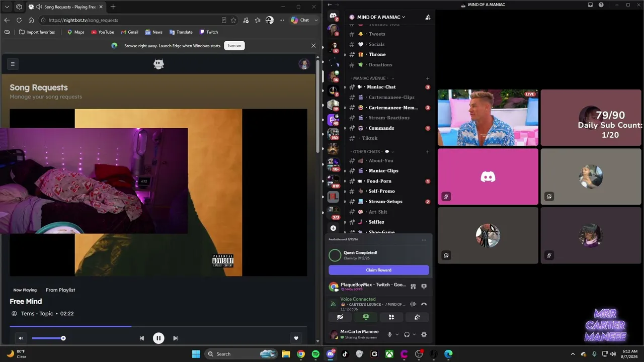Skip to the next song in Nightbot
Image resolution: width=644 pixels, height=362 pixels.
pyautogui.click(x=175, y=338)
